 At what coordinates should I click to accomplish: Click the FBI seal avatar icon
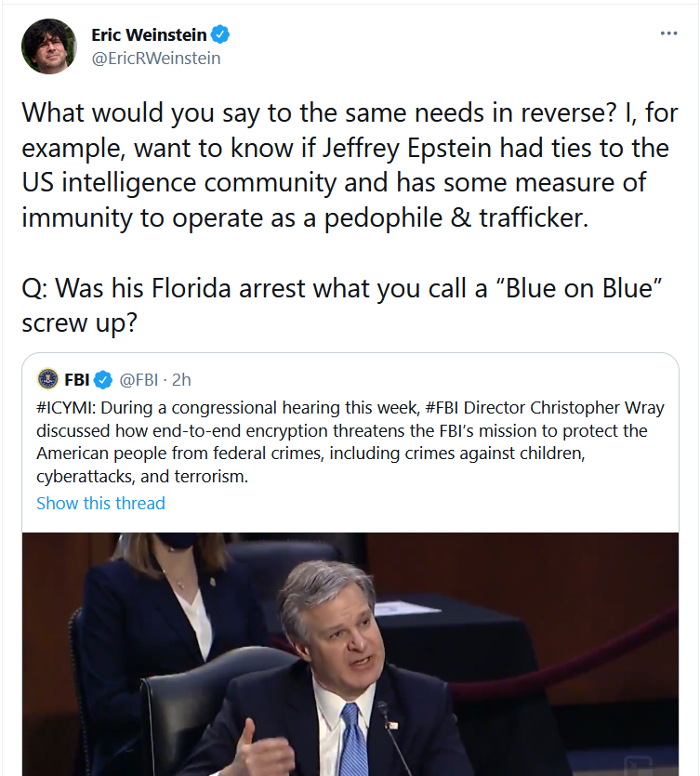tap(47, 379)
